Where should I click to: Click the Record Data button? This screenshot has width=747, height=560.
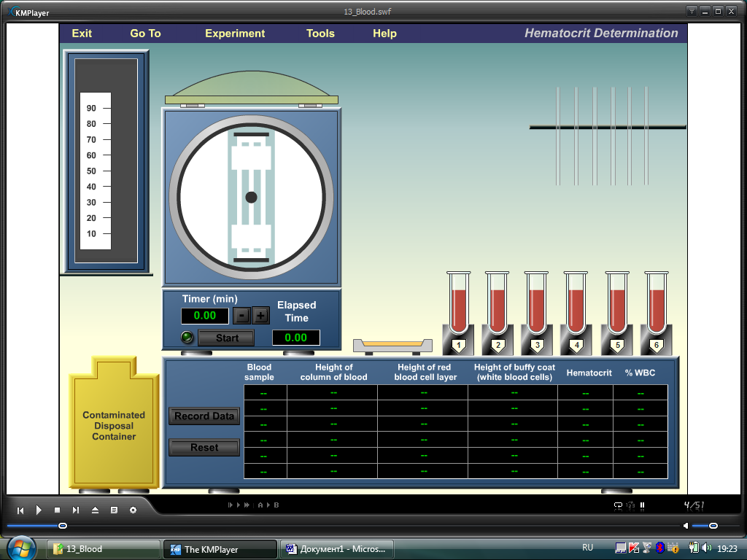click(x=204, y=416)
